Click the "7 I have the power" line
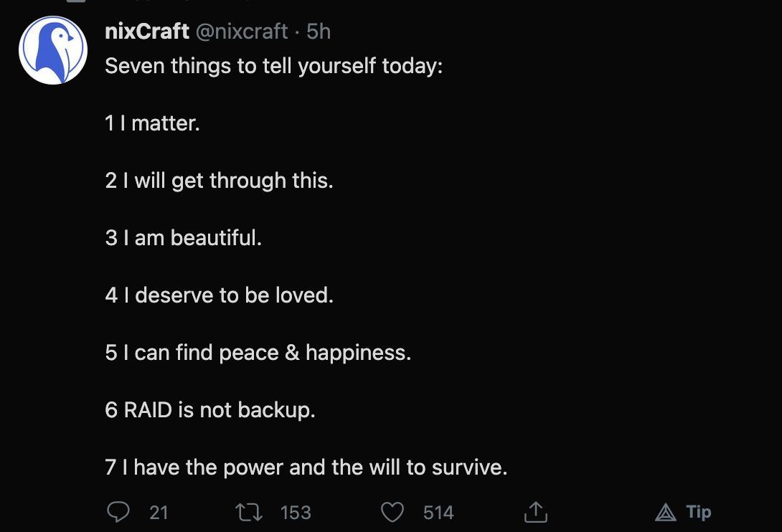 pos(306,467)
